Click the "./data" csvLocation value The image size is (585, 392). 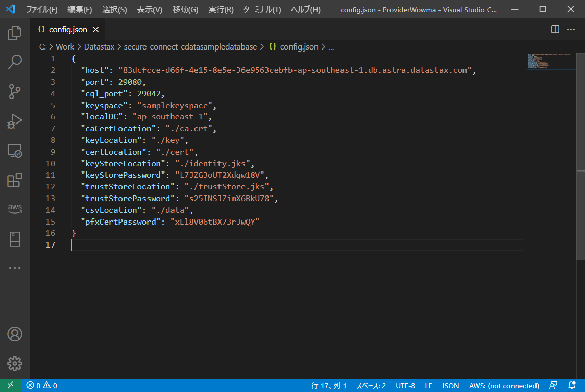coord(170,210)
